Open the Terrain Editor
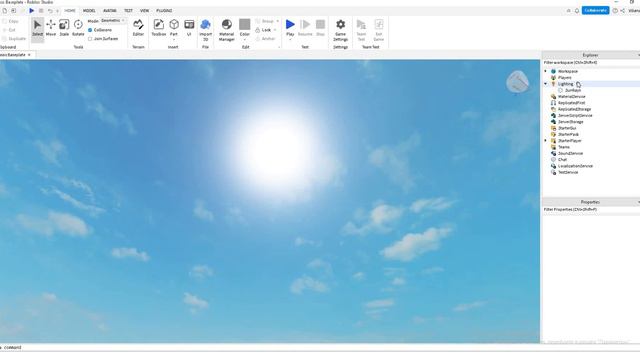 [x=138, y=28]
